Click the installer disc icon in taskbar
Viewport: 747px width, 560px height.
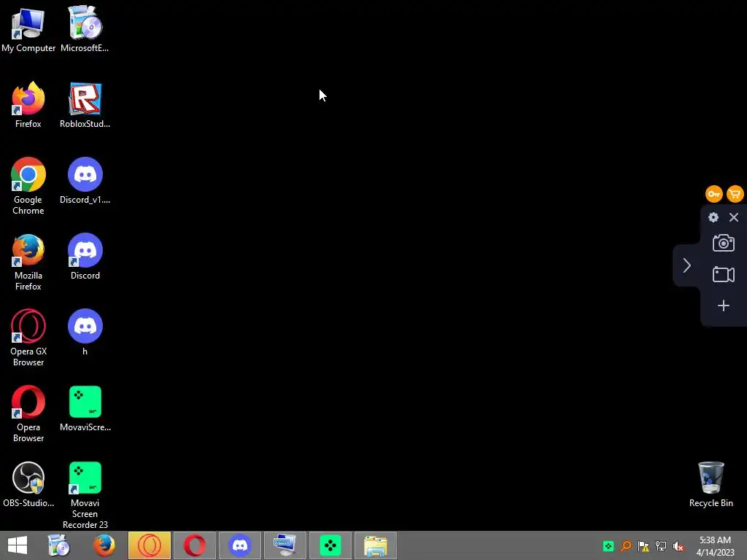(x=59, y=545)
